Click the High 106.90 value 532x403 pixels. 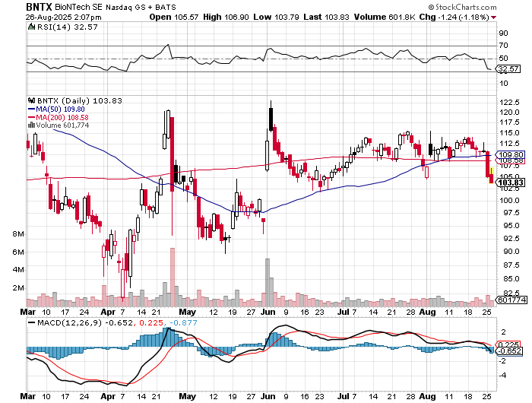pyautogui.click(x=226, y=17)
